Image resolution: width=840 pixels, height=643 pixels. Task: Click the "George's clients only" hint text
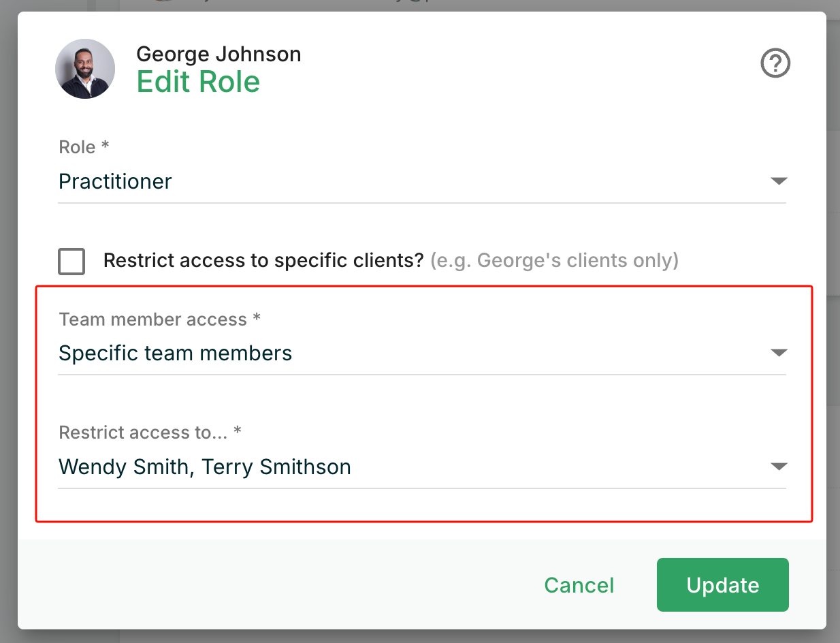pyautogui.click(x=554, y=260)
